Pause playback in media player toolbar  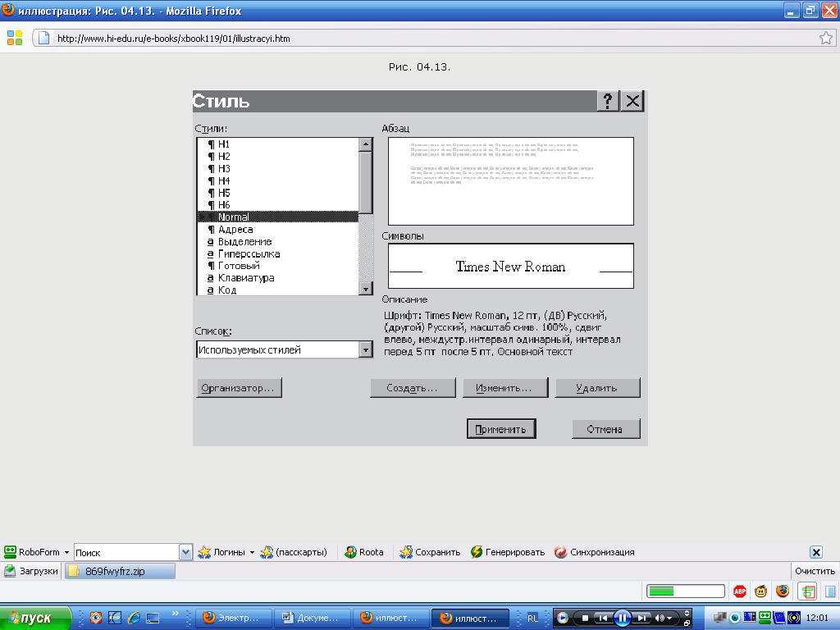pos(622,619)
